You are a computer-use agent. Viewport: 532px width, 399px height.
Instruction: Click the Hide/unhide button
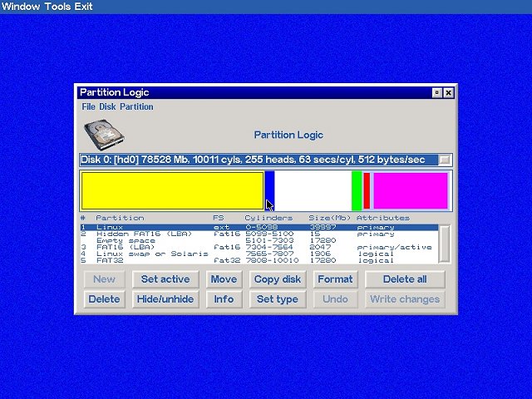(165, 299)
